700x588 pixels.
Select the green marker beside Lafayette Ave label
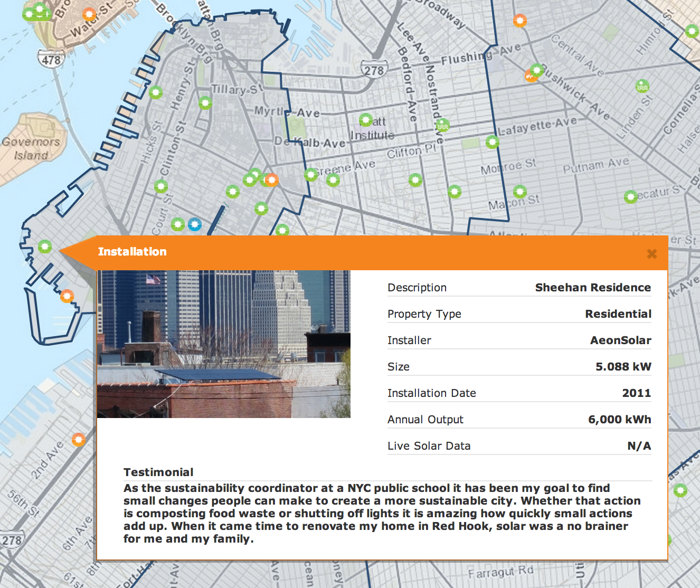coord(492,141)
